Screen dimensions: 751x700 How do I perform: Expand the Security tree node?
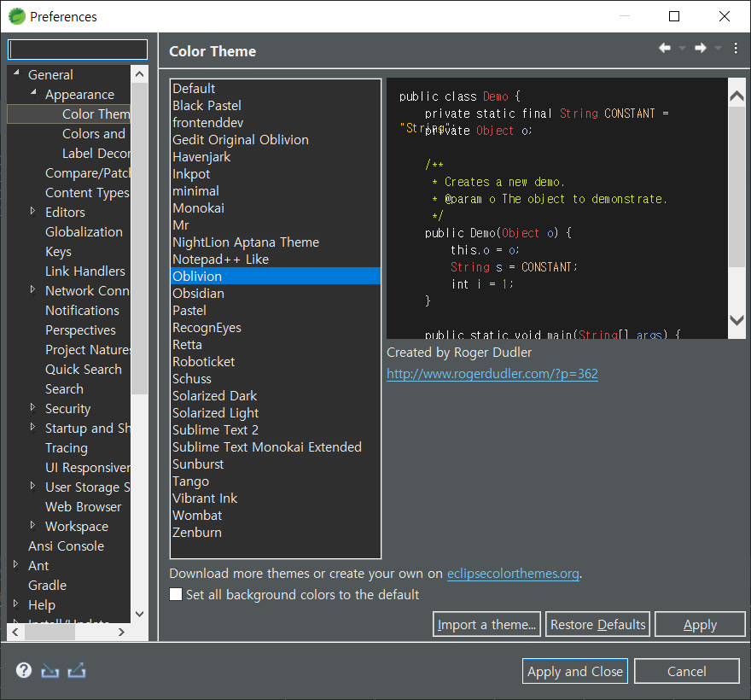point(32,407)
